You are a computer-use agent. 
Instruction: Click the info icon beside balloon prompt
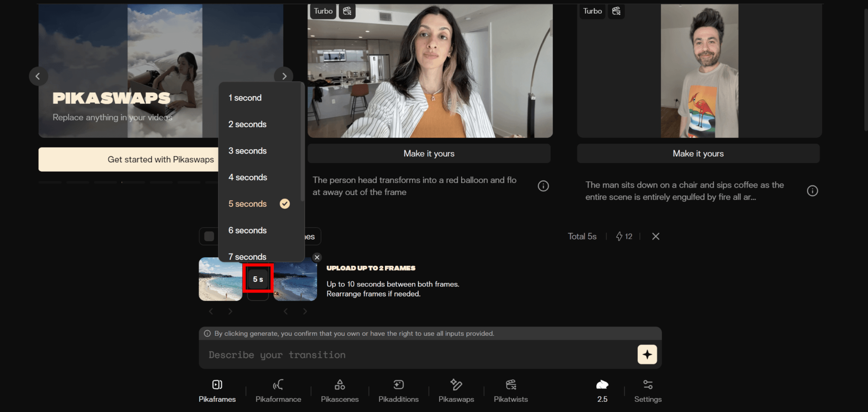pos(543,186)
